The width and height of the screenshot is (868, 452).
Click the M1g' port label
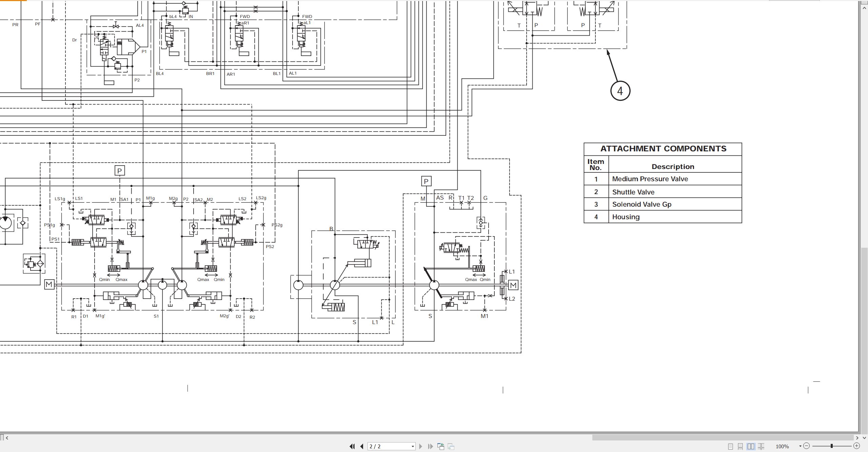point(100,316)
